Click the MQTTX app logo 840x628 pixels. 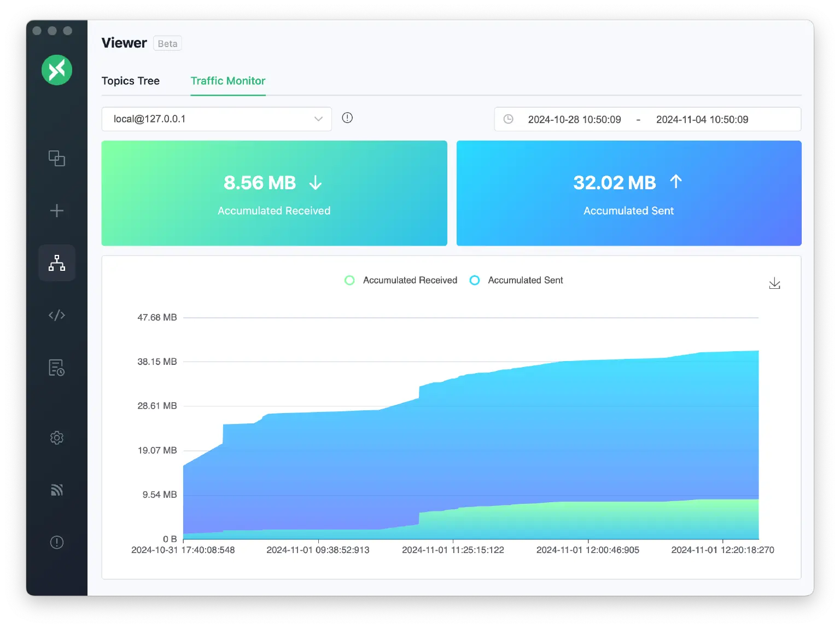[x=57, y=69]
